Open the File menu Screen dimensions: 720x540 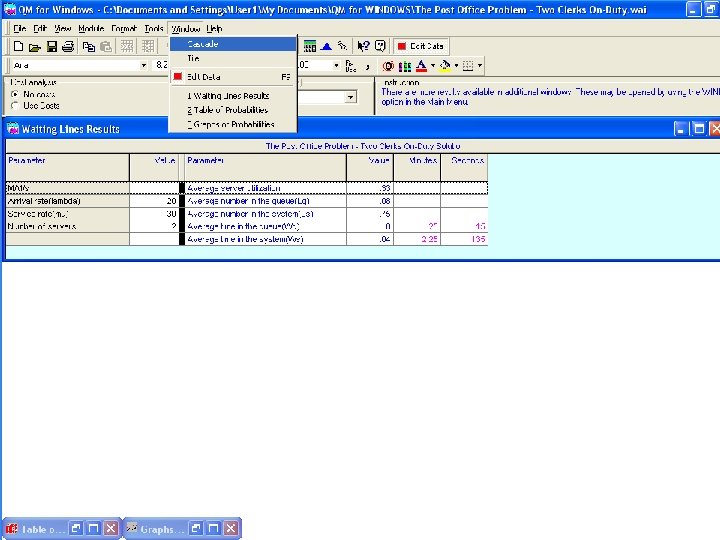(20, 28)
